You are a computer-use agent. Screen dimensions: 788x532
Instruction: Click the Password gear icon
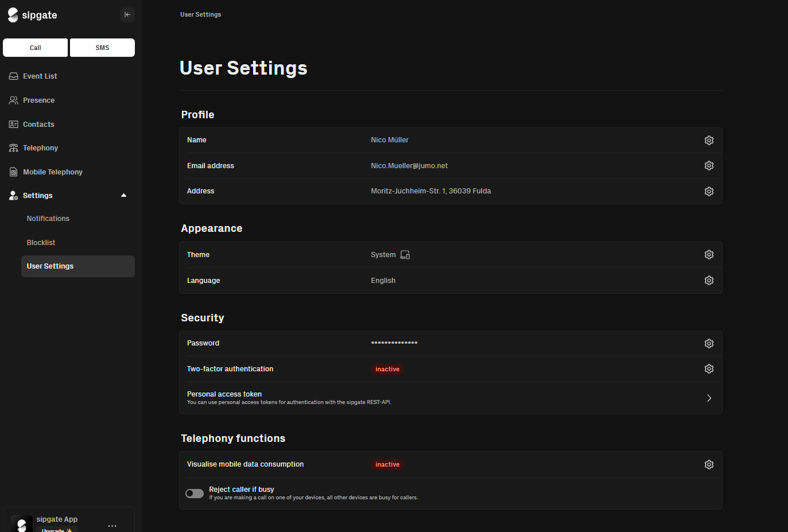click(x=709, y=344)
